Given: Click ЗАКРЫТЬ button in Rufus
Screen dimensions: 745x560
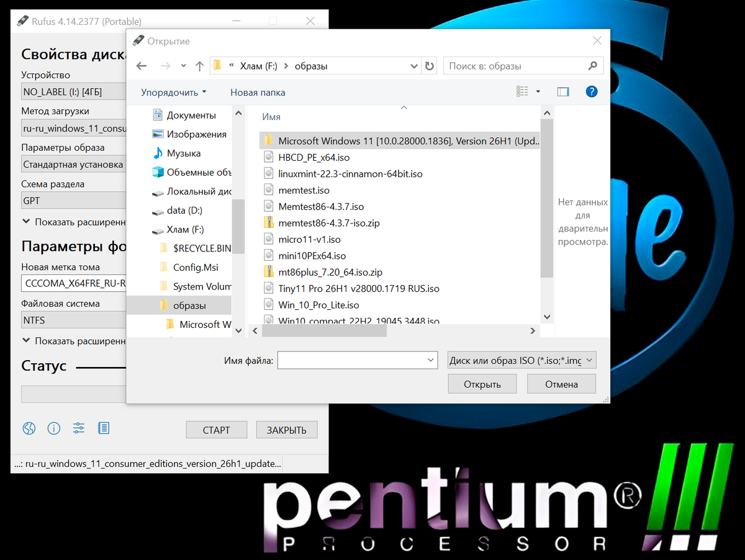Looking at the screenshot, I should (x=286, y=430).
